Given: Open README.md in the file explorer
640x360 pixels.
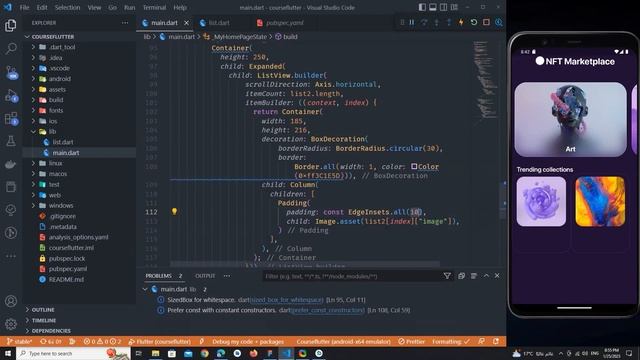Looking at the screenshot, I should (x=66, y=280).
